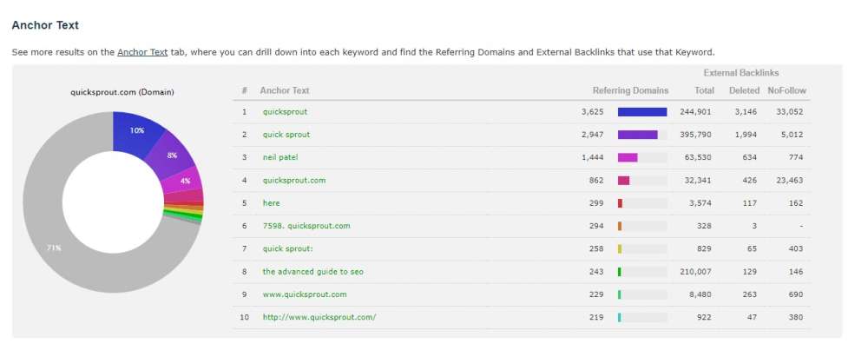The height and width of the screenshot is (344, 868).
Task: Open 'the advanced guide to seo' link
Action: [x=313, y=271]
